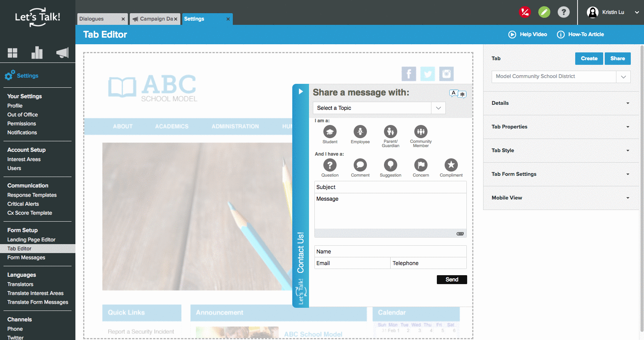Click the Create button

589,59
